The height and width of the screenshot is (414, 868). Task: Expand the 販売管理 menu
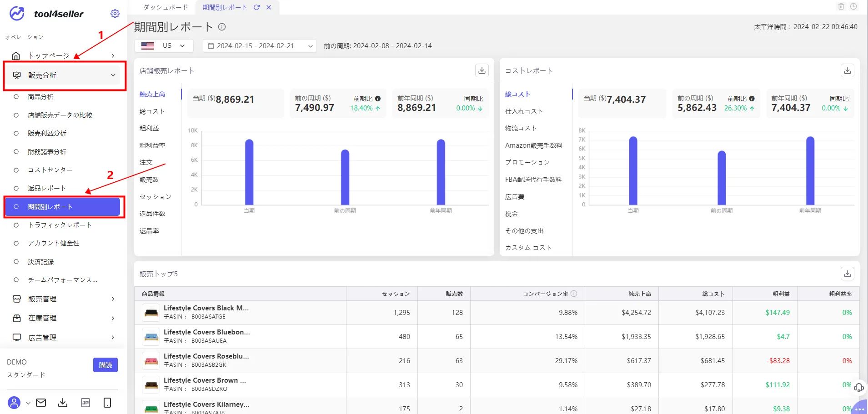coord(113,299)
